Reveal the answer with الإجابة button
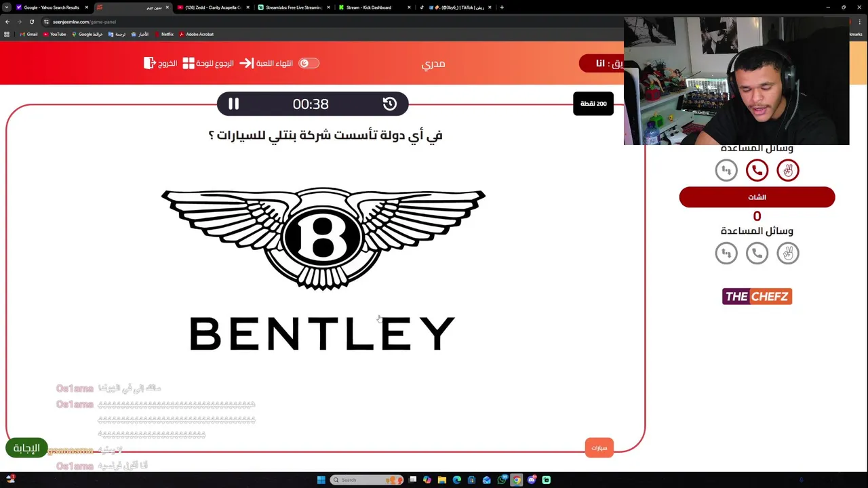The height and width of the screenshot is (488, 868). [26, 448]
